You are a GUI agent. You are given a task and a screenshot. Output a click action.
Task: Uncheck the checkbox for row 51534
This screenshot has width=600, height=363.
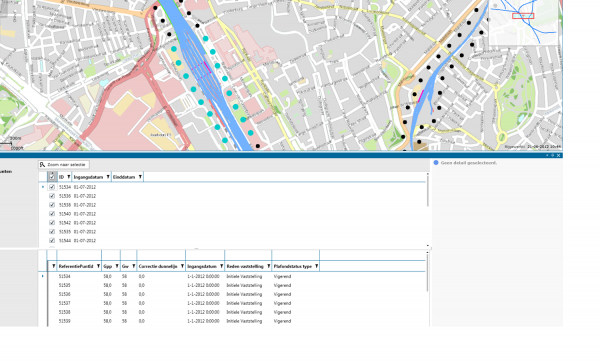(52, 187)
